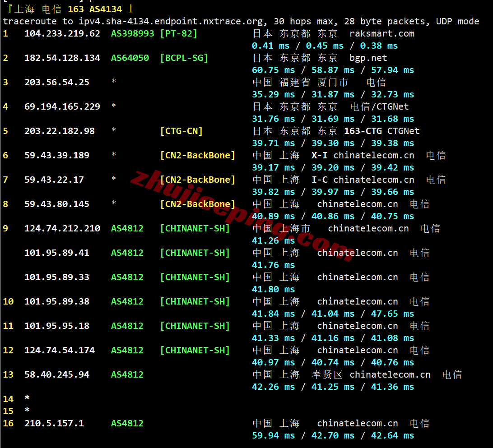Select hop 9 IP 124.74.212.210
The image size is (493, 448).
click(x=62, y=228)
